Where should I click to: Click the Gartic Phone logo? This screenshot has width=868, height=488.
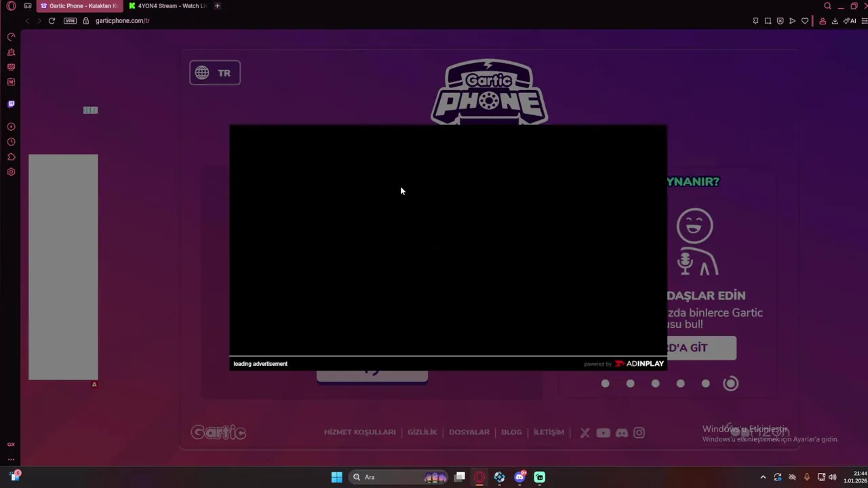click(489, 91)
